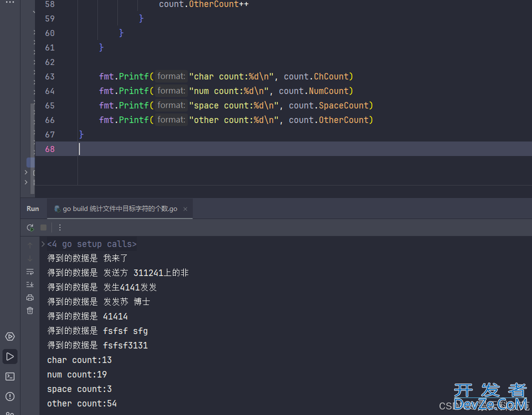Viewport: 532px width, 415px height.
Task: Open Services tool window icon
Action: point(10,336)
